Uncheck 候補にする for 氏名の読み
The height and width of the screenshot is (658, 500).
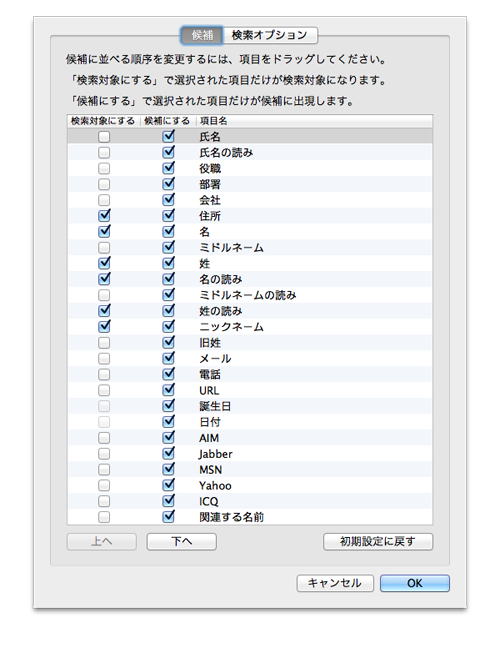[168, 152]
